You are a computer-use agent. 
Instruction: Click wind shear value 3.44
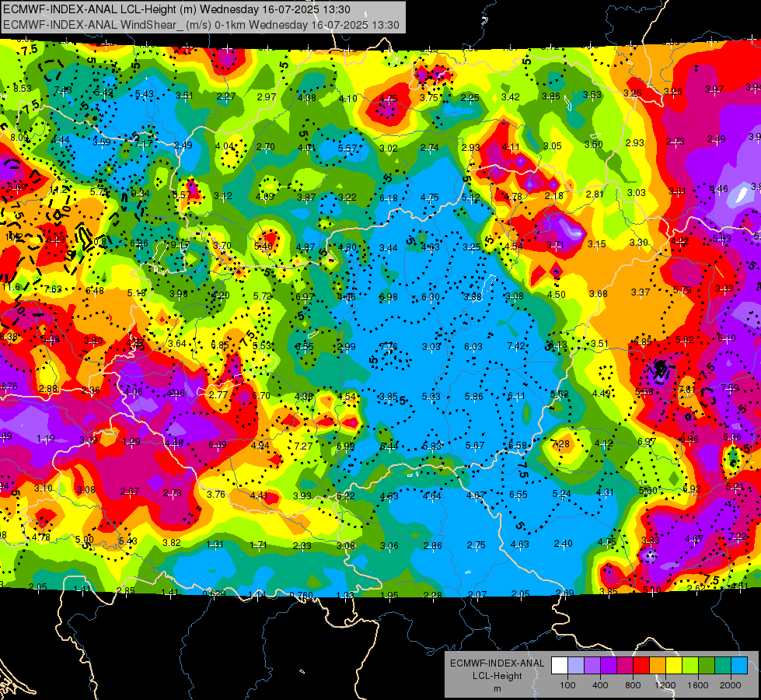click(388, 248)
